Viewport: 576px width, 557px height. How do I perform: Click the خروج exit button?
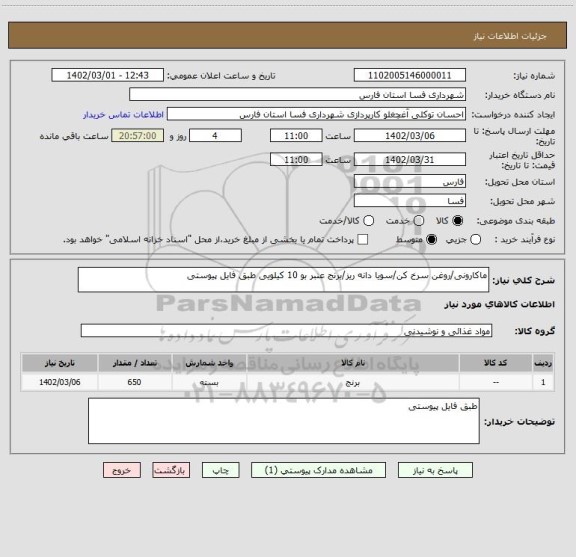tap(122, 470)
